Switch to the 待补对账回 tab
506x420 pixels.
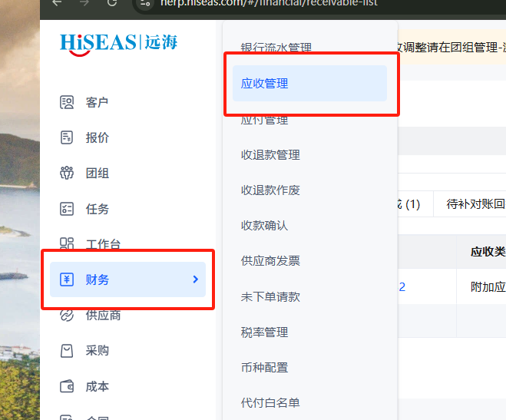(x=475, y=204)
